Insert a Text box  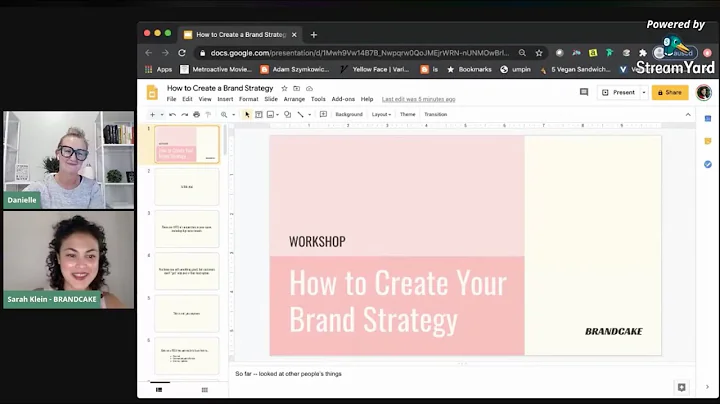[259, 114]
